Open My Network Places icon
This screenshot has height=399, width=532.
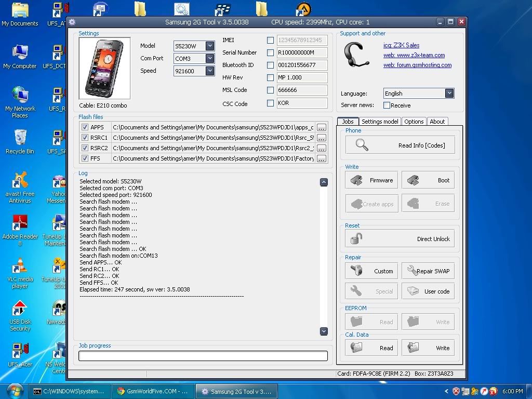(x=20, y=102)
